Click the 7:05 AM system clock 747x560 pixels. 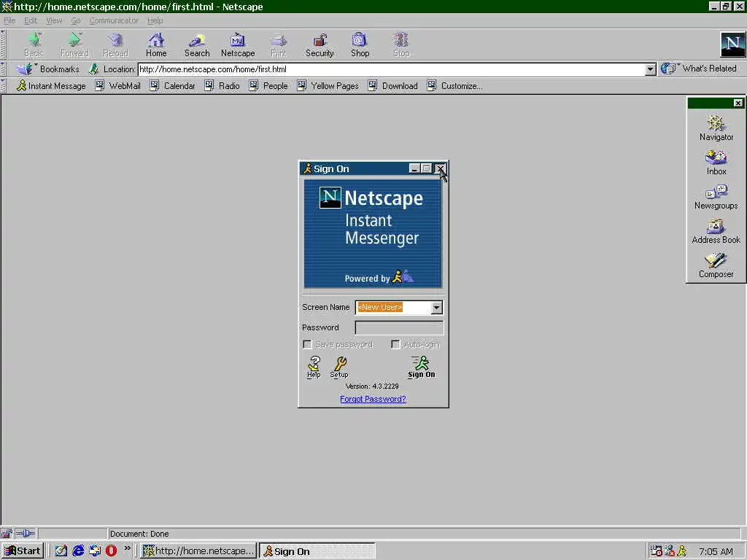click(716, 551)
